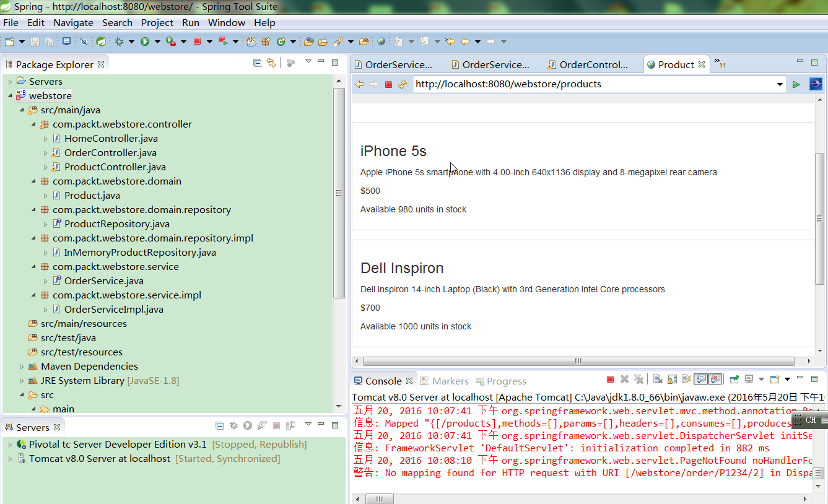Viewport: 828px width, 504px height.
Task: Select OrderServiceImpl.java file
Action: point(113,309)
